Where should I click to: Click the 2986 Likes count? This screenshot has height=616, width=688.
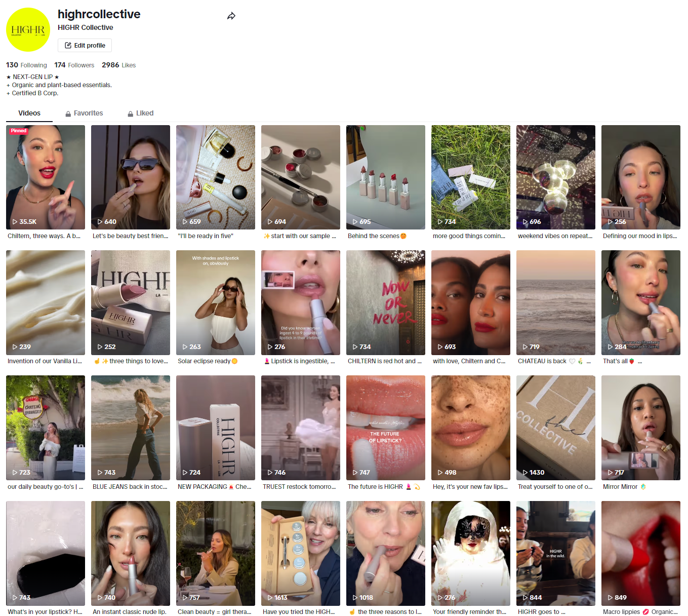coord(119,65)
